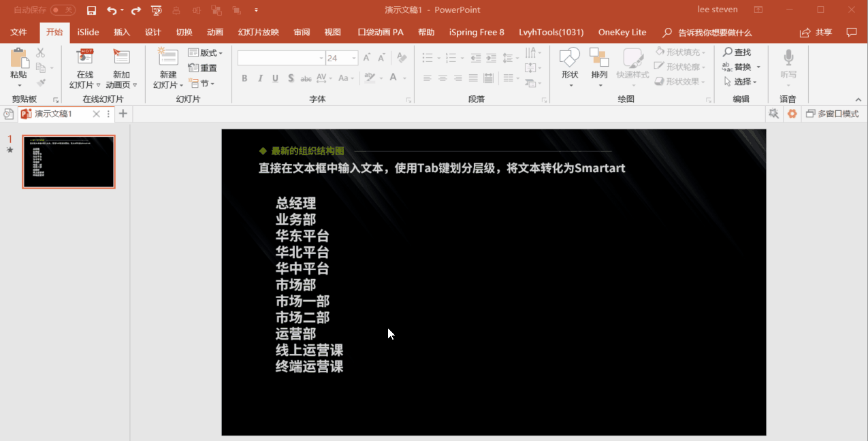The height and width of the screenshot is (441, 868).
Task: Click the Find (查找) magnifier button
Action: coord(737,52)
